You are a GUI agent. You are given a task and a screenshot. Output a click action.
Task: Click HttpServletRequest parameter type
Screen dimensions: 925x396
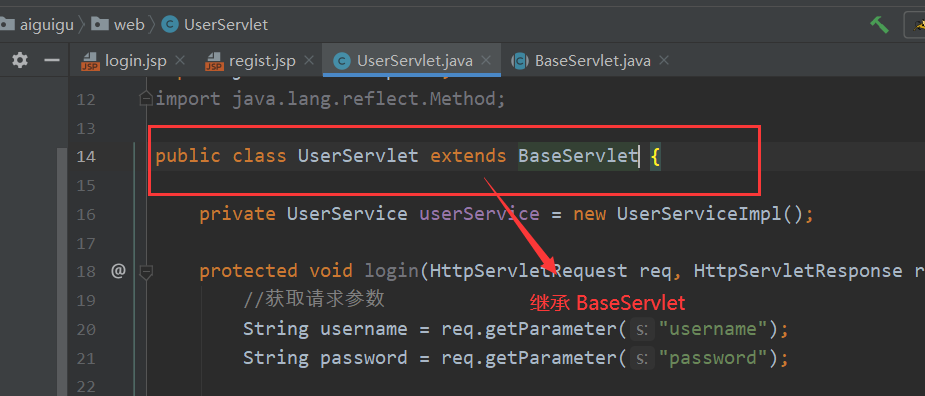tap(529, 271)
